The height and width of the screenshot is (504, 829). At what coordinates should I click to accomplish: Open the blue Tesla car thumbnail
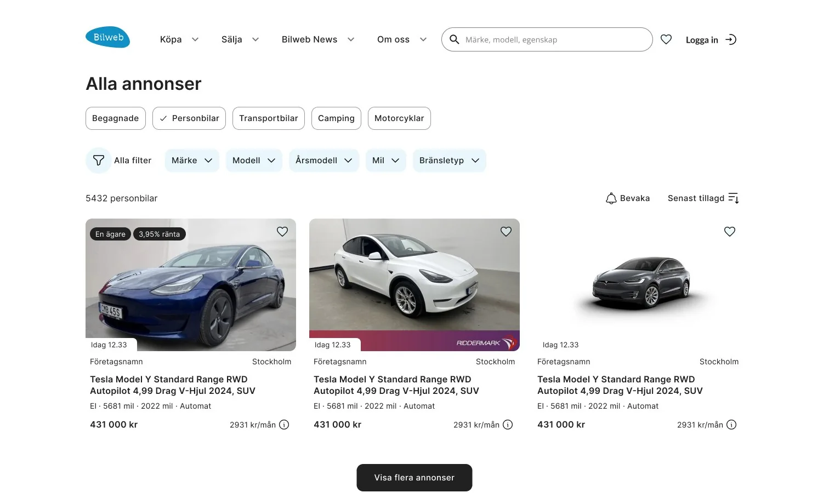coord(191,285)
